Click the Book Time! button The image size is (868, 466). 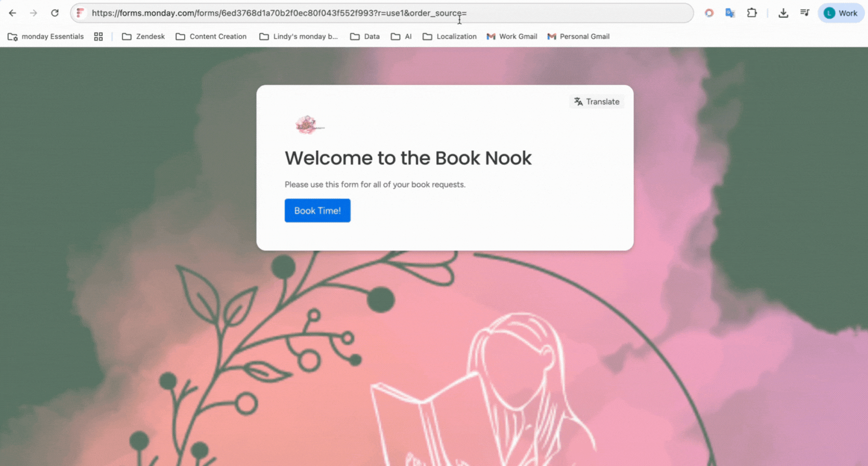coord(317,211)
